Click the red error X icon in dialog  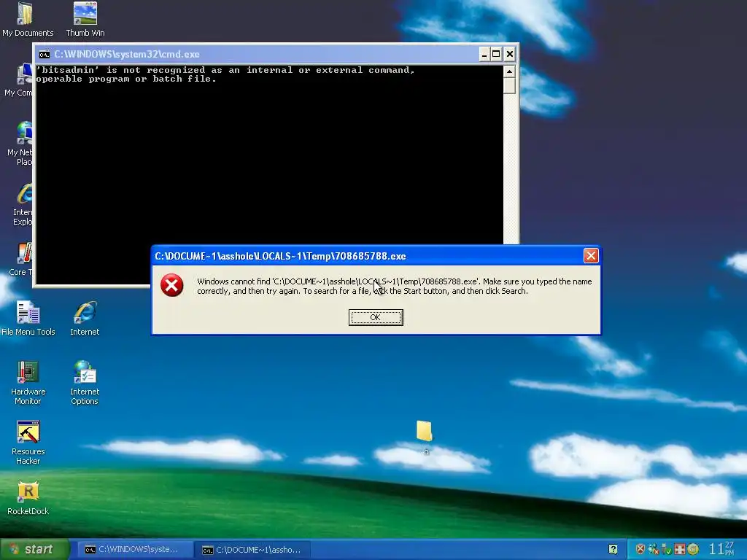172,285
